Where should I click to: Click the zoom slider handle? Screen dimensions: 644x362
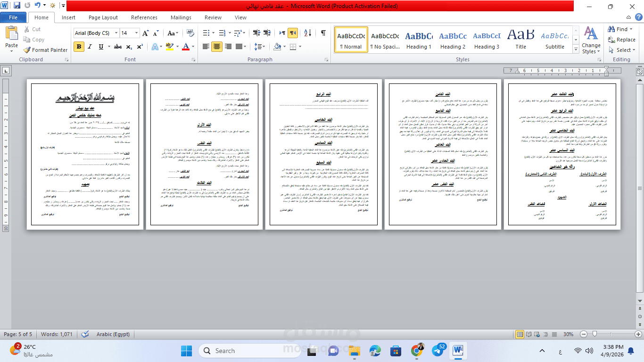595,334
